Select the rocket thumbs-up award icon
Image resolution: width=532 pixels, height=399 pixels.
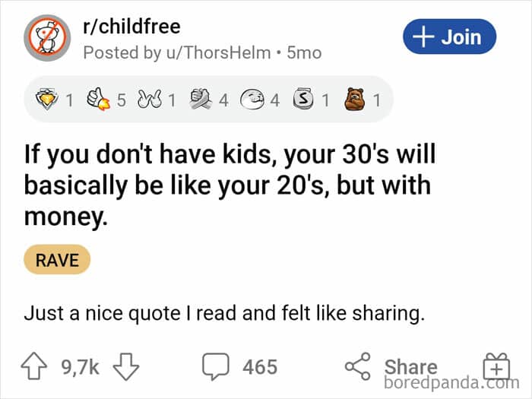[x=97, y=99]
